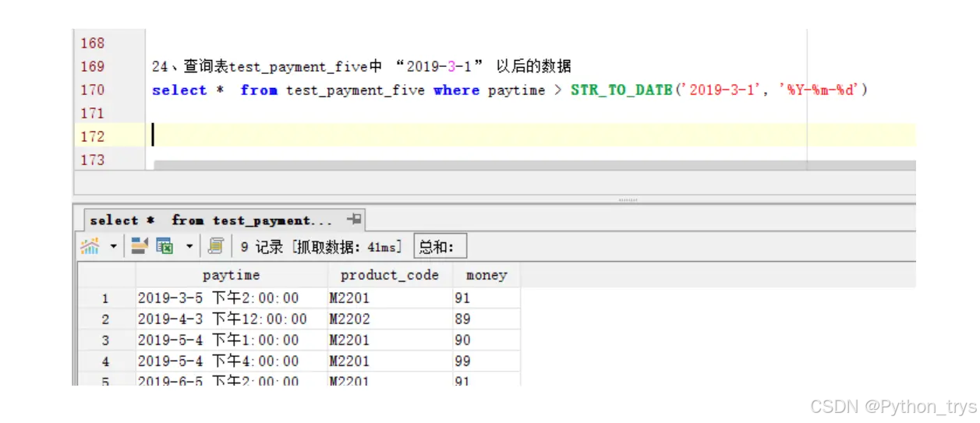Click table name test_payment_five in the SQL statement
The width and height of the screenshot is (980, 423).
356,90
